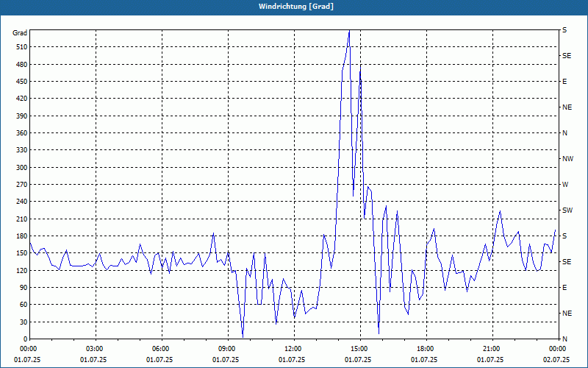This screenshot has height=368, width=588.
Task: Select the y-axis value "270"
Action: (x=22, y=185)
